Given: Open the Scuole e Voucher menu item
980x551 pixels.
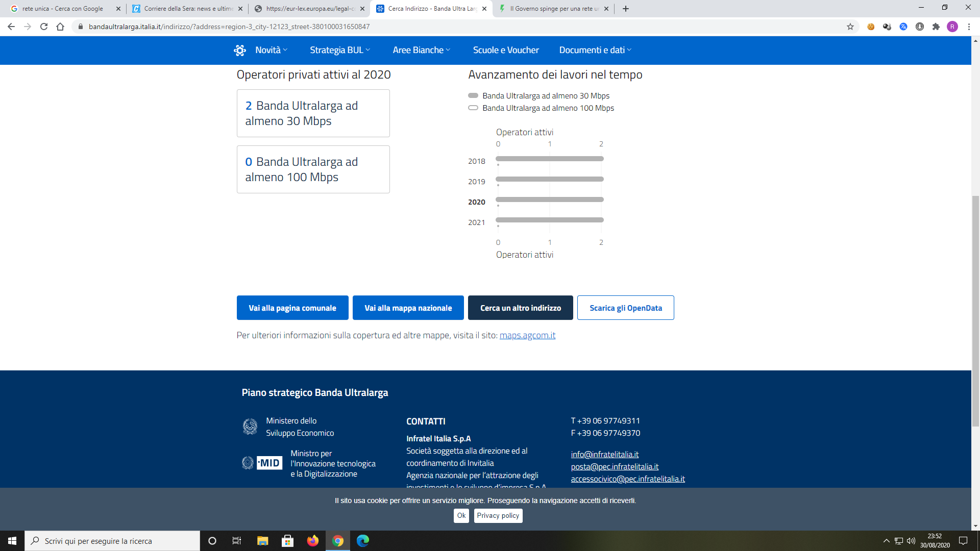Looking at the screenshot, I should [505, 50].
